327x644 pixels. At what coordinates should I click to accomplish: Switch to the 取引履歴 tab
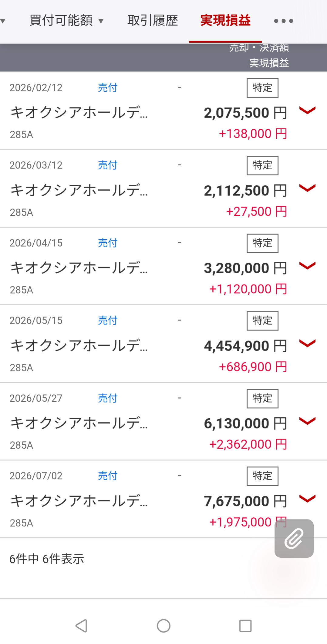(153, 21)
